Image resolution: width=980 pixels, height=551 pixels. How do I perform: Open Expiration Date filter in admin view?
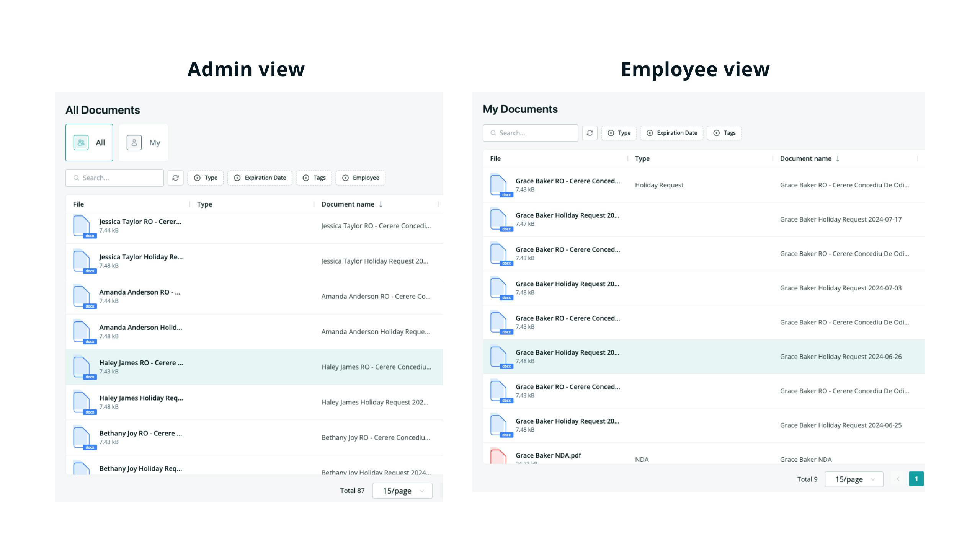(x=260, y=178)
